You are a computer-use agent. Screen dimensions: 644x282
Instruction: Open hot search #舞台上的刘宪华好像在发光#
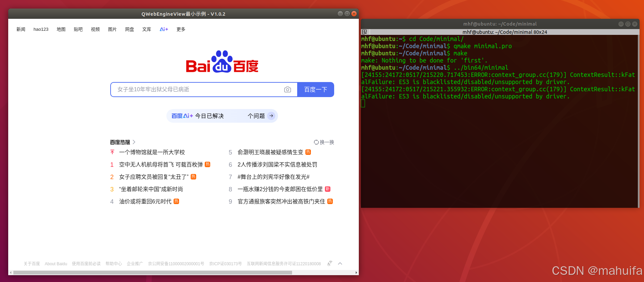pyautogui.click(x=274, y=177)
